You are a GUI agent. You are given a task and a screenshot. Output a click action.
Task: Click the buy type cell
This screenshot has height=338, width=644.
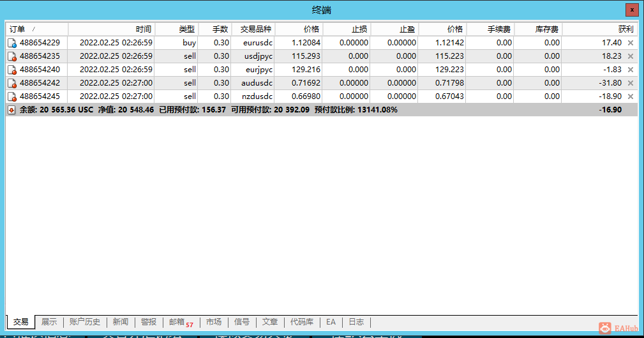point(190,43)
